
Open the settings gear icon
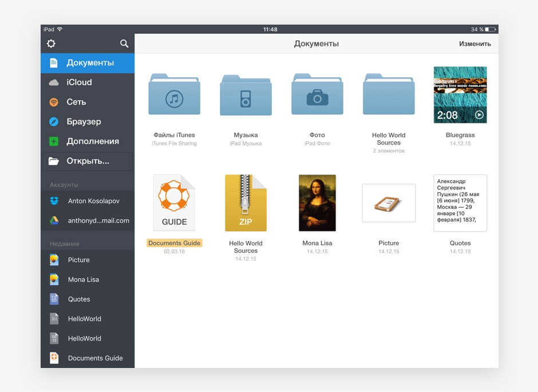pyautogui.click(x=51, y=44)
